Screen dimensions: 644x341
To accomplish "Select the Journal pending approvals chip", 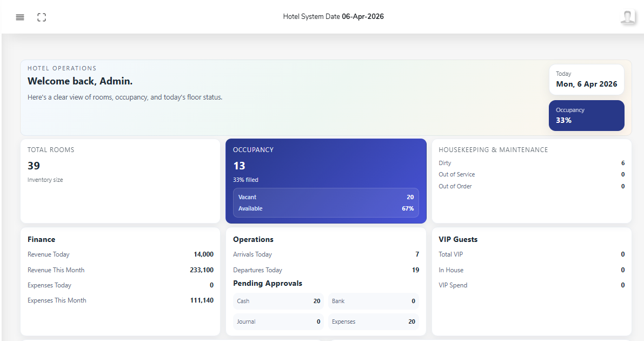I will point(278,321).
